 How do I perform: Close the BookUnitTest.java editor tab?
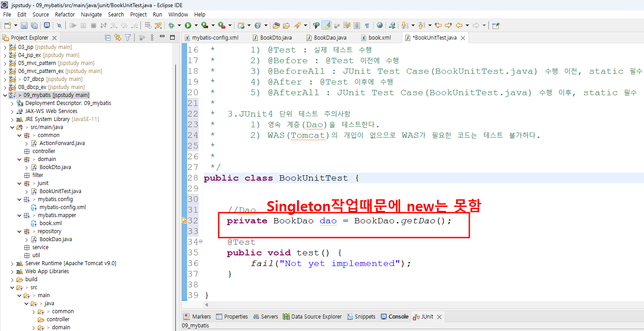(x=462, y=38)
